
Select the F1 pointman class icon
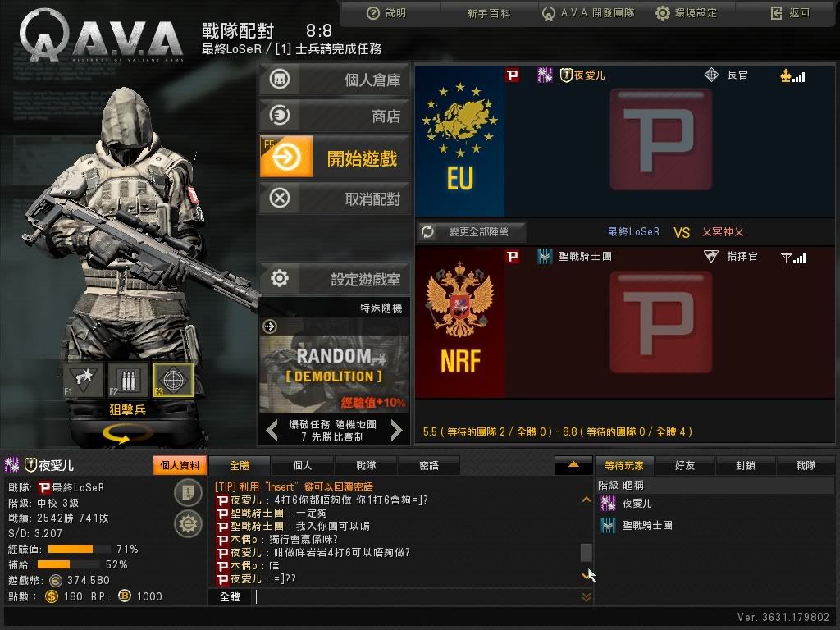click(84, 380)
